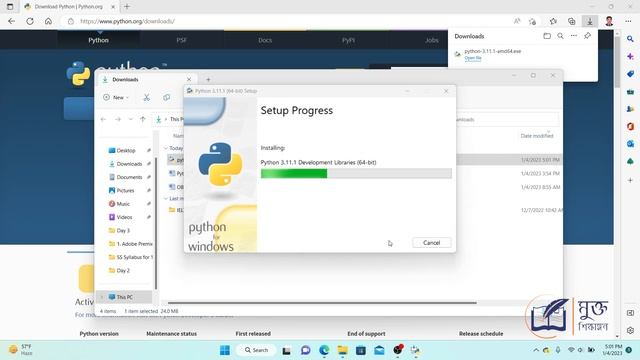Open Downloads in Explorer sidebar
The image size is (640, 360).
(x=128, y=164)
